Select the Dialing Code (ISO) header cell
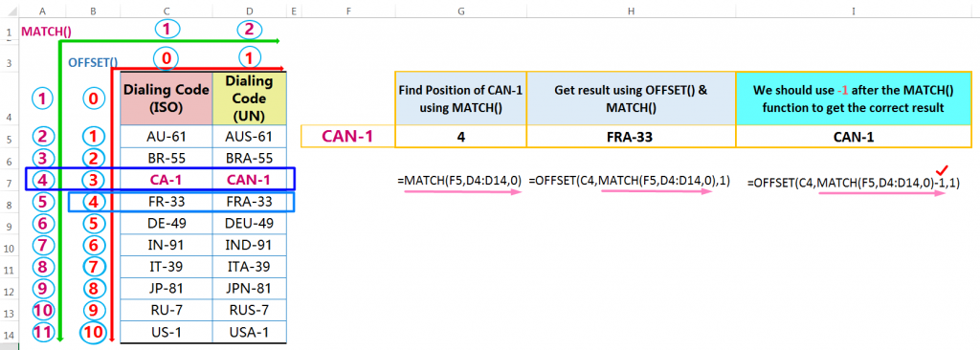The image size is (980, 350). click(167, 98)
